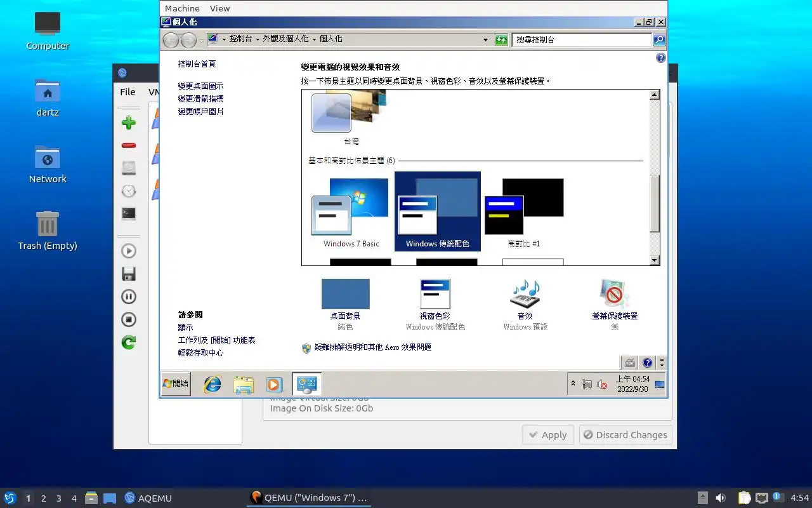Open Windows Explorer folder on taskbar
This screenshot has width=812, height=508.
point(244,384)
